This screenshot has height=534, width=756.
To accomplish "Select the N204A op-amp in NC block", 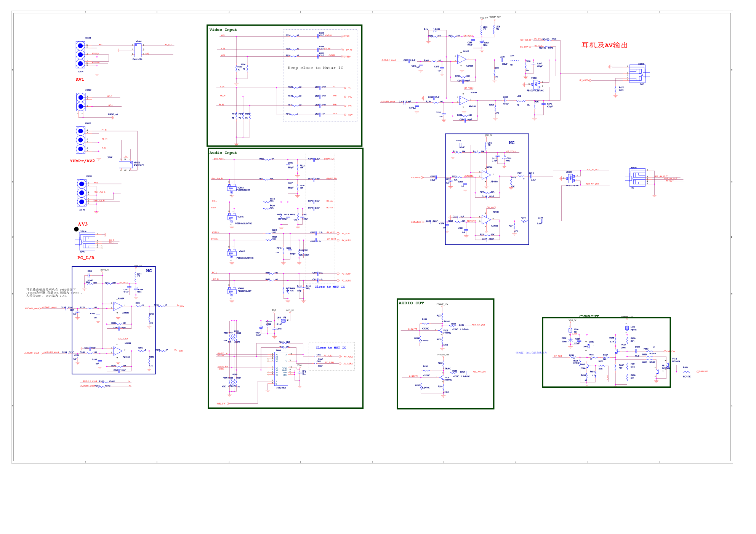I will tap(485, 175).
